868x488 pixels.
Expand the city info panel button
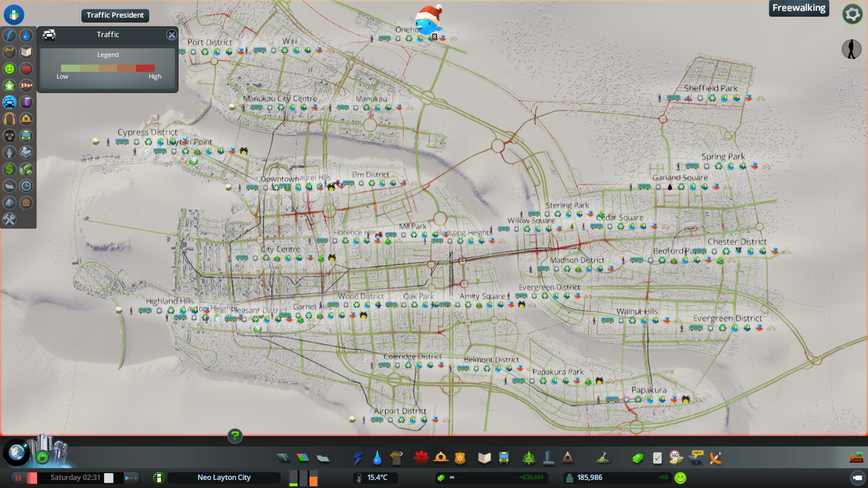click(159, 478)
